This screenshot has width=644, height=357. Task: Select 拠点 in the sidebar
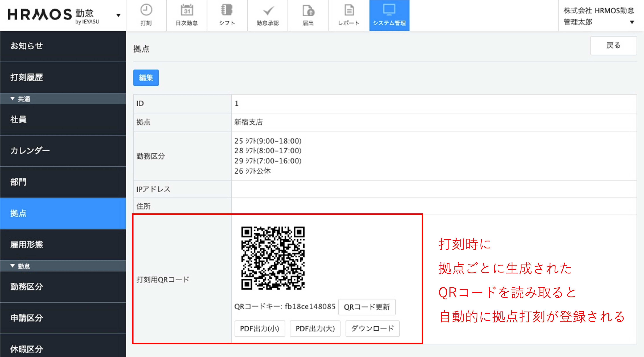[x=63, y=213]
